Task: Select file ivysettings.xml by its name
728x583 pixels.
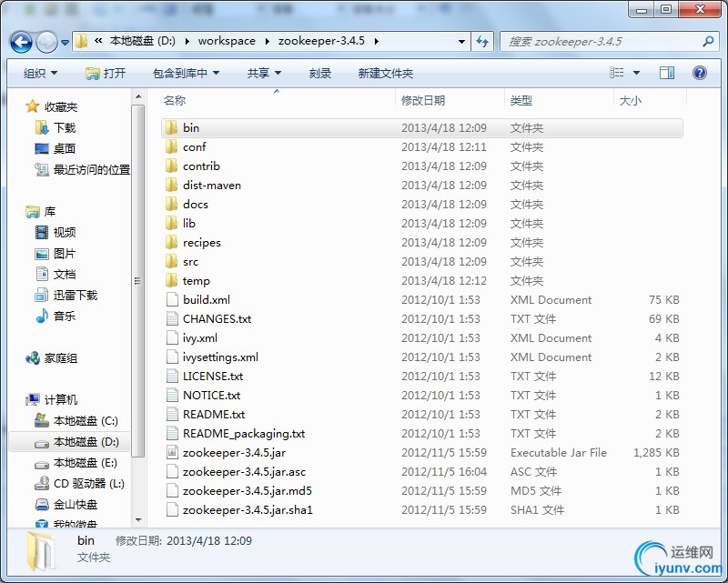Action: point(220,357)
